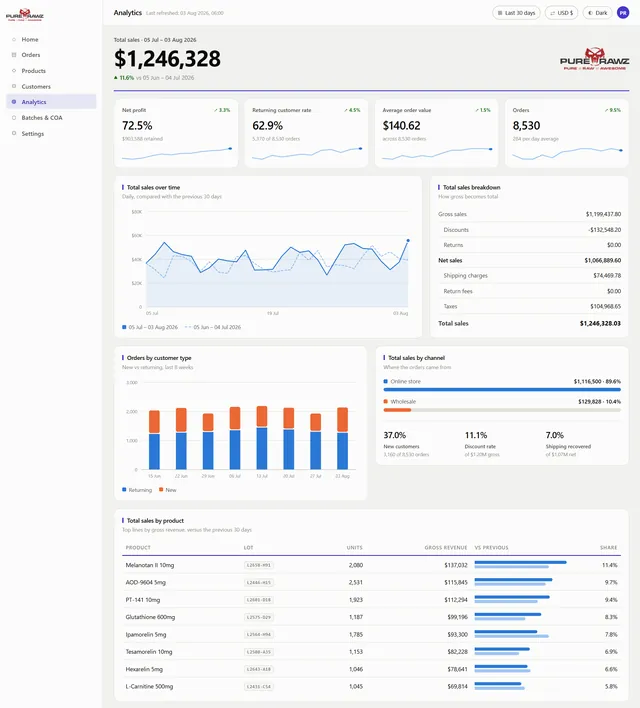Screen dimensions: 640x708
Task: Sort table by the UNITS column header
Action: [x=355, y=547]
